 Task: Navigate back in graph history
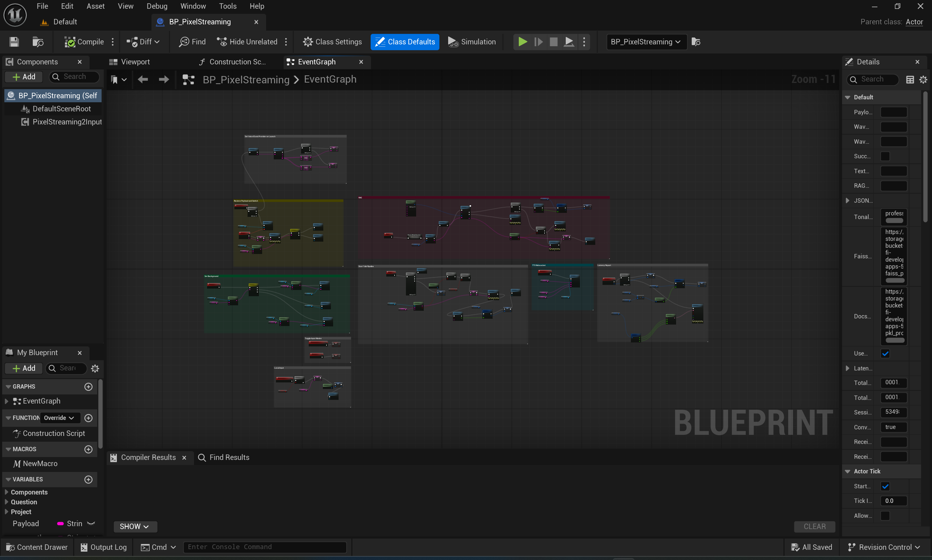143,79
